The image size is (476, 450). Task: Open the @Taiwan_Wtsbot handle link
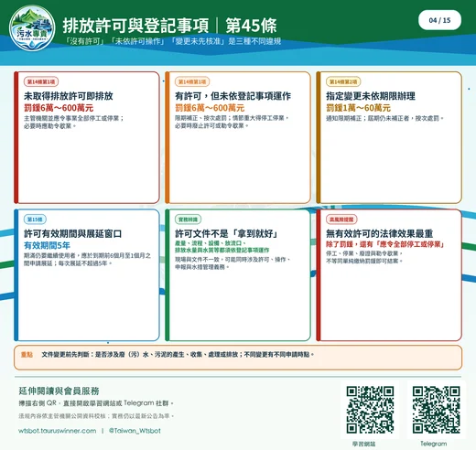pyautogui.click(x=135, y=431)
